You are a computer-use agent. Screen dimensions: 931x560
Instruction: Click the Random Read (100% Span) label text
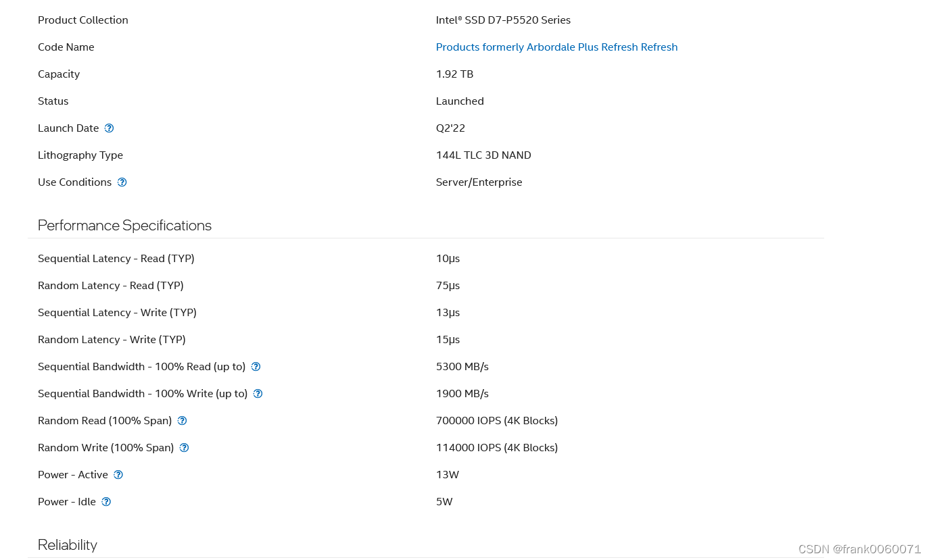point(105,421)
